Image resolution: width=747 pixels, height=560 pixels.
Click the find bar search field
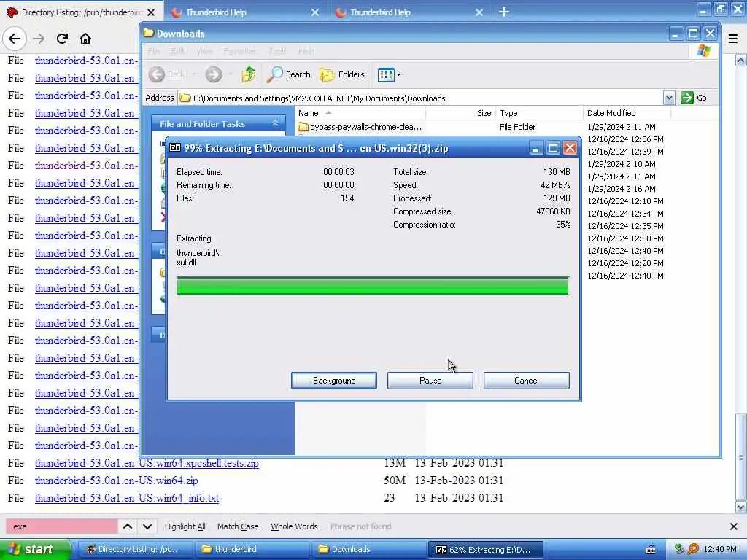(x=61, y=526)
